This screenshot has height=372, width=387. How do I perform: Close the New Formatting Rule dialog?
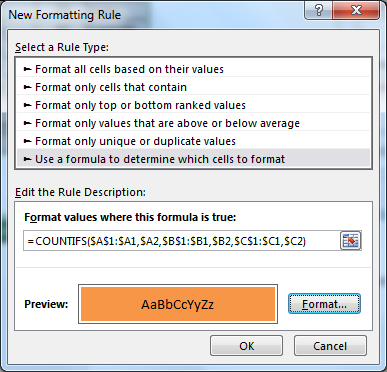(x=356, y=10)
